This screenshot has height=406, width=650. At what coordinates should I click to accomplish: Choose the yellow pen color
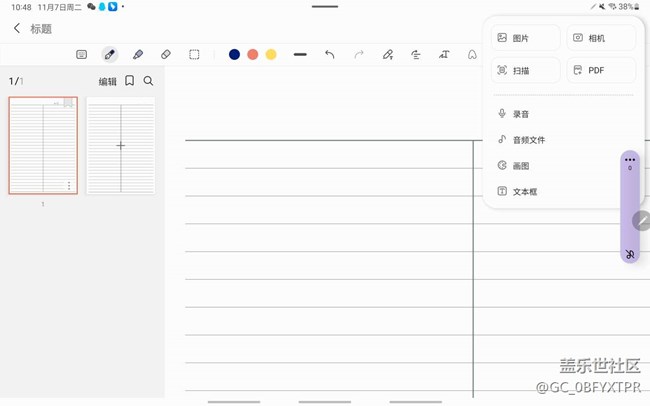(x=271, y=54)
